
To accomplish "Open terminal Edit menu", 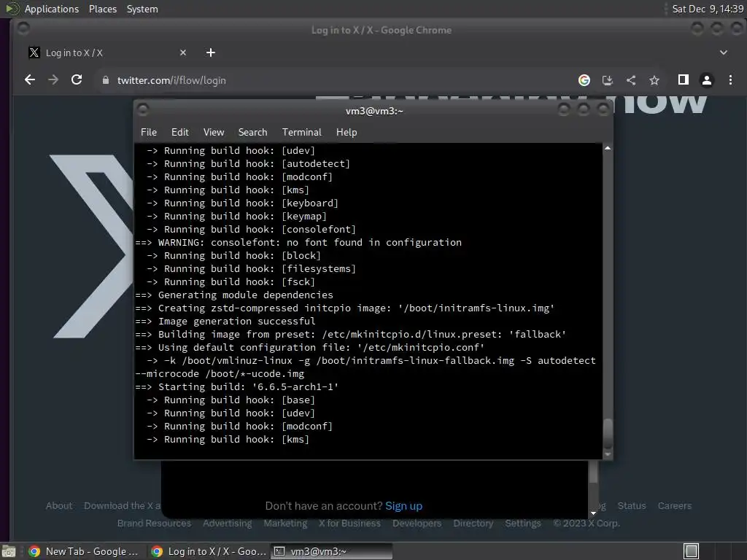I will [x=180, y=132].
